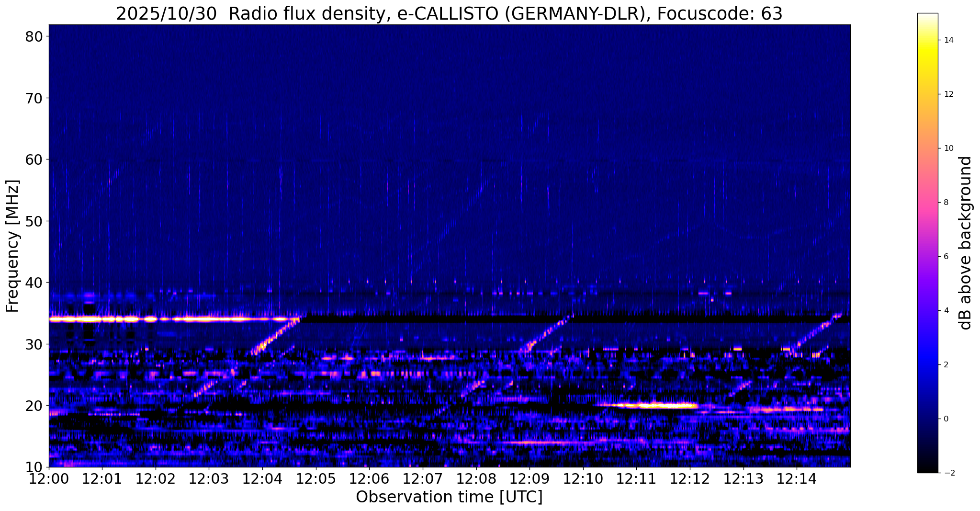Click the colorbar tick label 10

pos(948,148)
